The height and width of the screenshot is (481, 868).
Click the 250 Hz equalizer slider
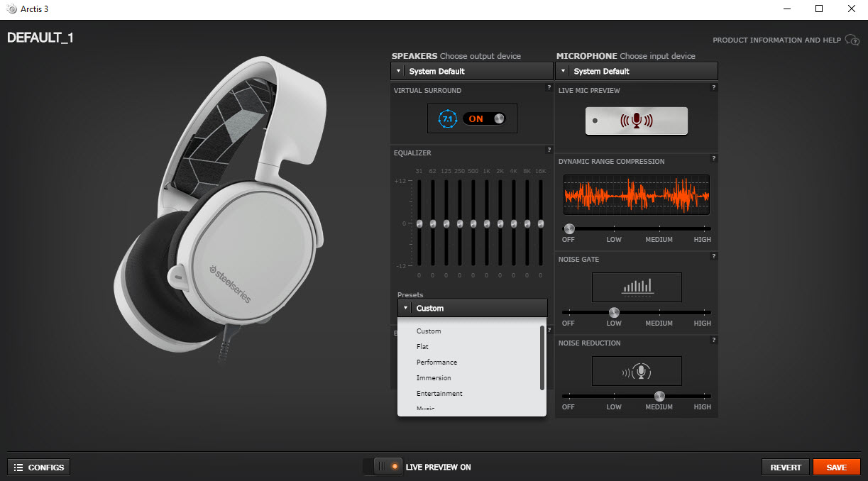pyautogui.click(x=460, y=223)
